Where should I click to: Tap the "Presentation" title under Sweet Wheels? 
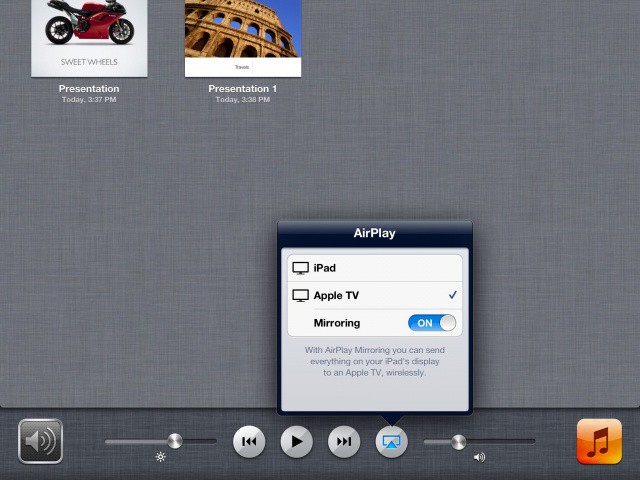pyautogui.click(x=89, y=89)
